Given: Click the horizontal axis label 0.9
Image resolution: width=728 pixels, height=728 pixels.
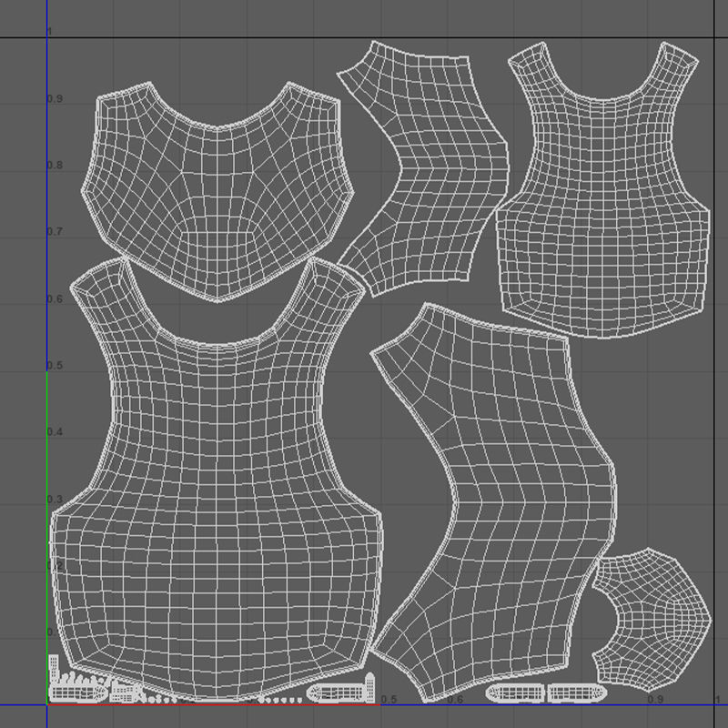Looking at the screenshot, I should pos(655,699).
